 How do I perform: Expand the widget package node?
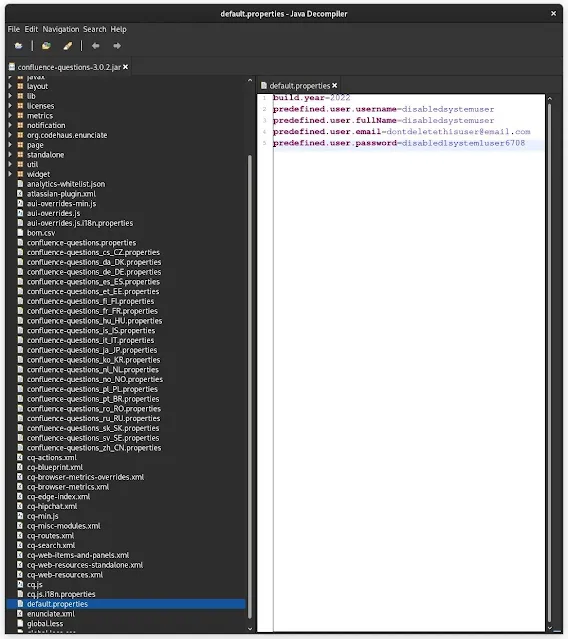click(x=10, y=174)
